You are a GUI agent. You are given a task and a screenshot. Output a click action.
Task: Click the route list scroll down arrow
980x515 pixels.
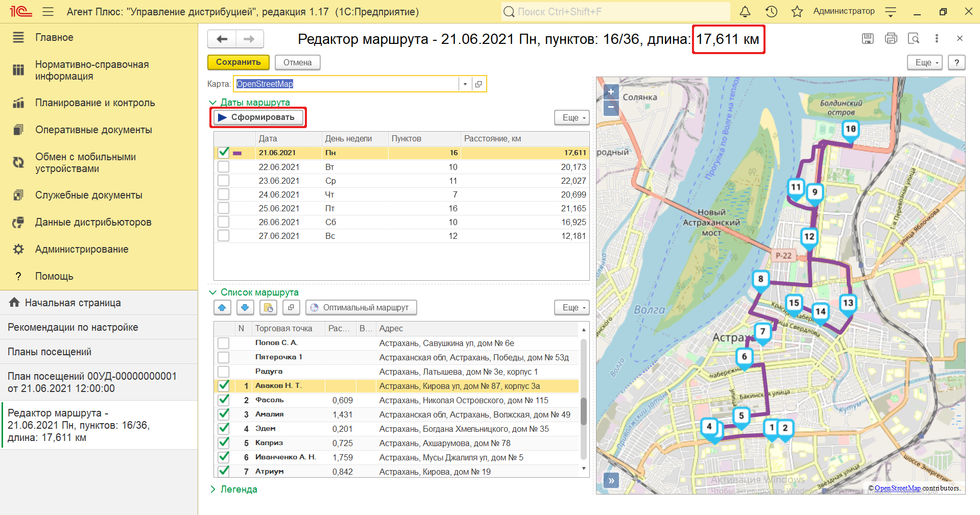583,469
